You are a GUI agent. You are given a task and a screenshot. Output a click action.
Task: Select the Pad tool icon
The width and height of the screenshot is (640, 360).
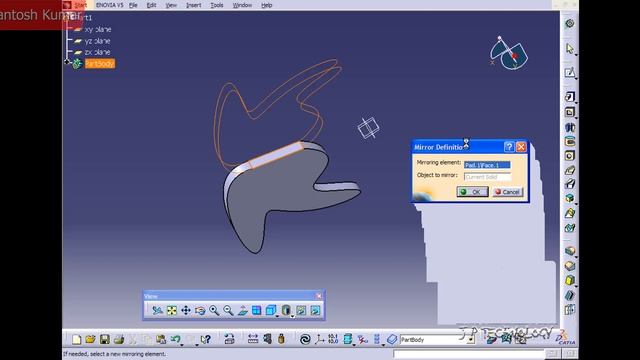tap(570, 97)
